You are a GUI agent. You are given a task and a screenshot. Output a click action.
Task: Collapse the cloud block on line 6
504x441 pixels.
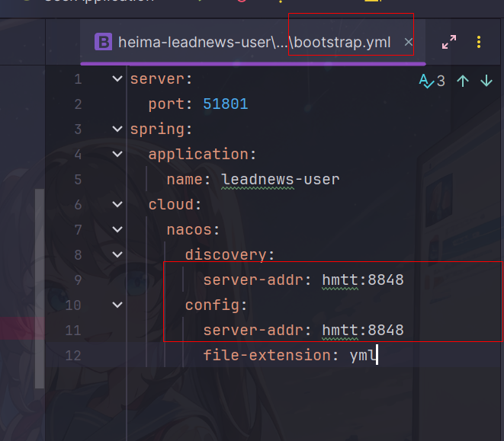pyautogui.click(x=117, y=204)
